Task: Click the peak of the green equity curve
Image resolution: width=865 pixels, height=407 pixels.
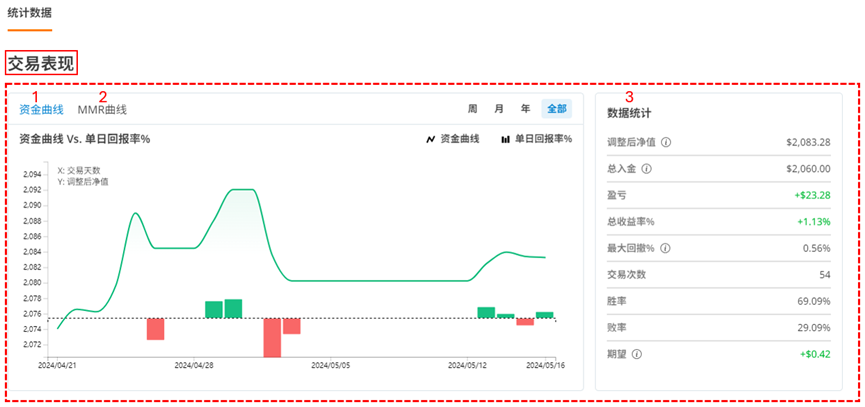Action: (242, 189)
